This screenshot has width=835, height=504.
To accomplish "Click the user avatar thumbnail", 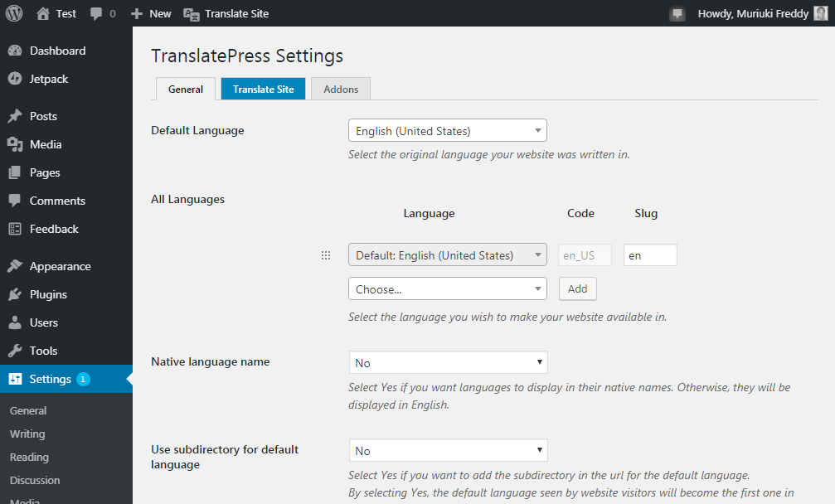I will 821,13.
